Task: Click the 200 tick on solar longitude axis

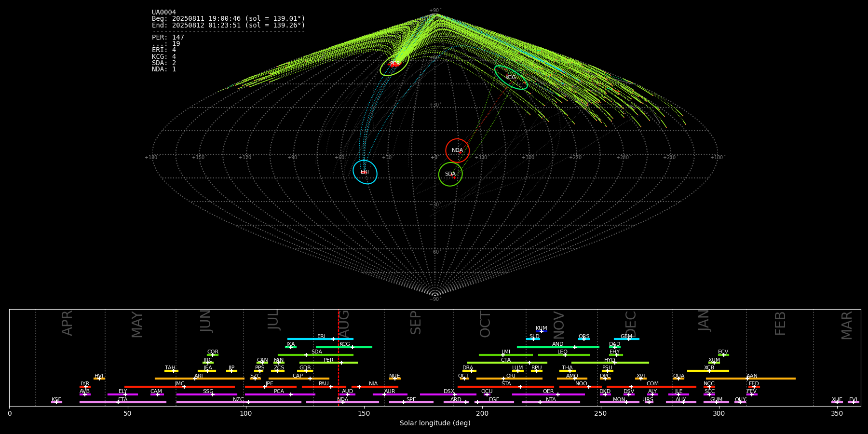Action: 482,413
